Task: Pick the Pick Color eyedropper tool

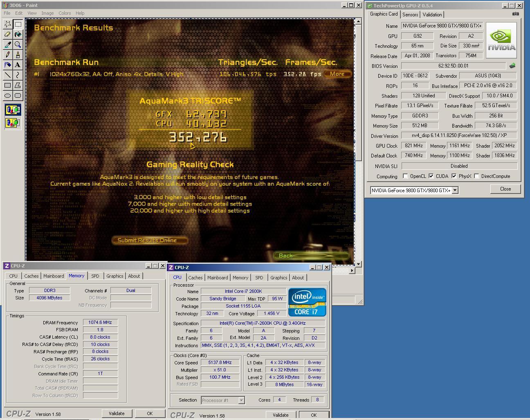Action: [x=8, y=45]
